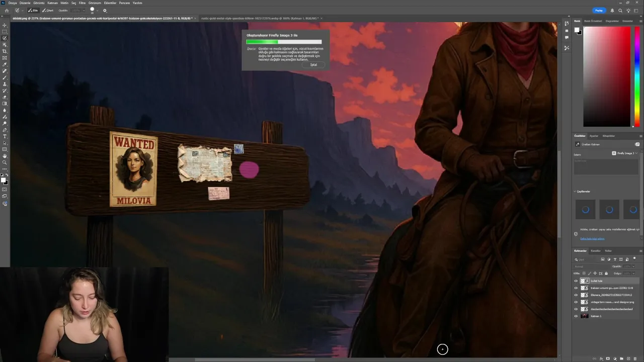Screen dimensions: 644x362
Task: Click the İstem prompt text field
Action: 607,167
